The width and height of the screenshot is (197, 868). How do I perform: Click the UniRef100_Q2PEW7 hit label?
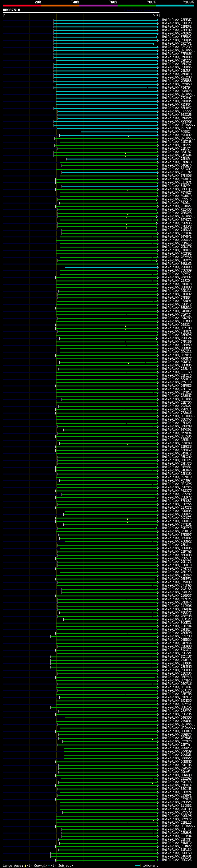tap(177, 20)
